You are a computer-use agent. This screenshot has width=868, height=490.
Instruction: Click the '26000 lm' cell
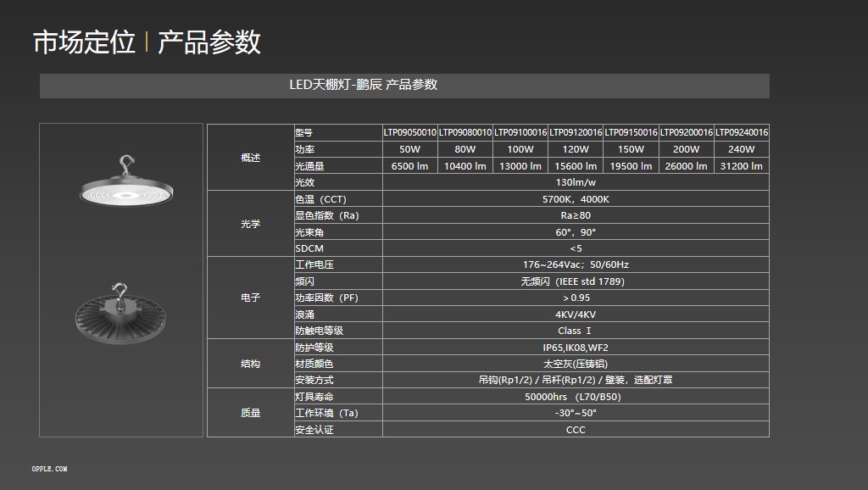click(x=687, y=166)
